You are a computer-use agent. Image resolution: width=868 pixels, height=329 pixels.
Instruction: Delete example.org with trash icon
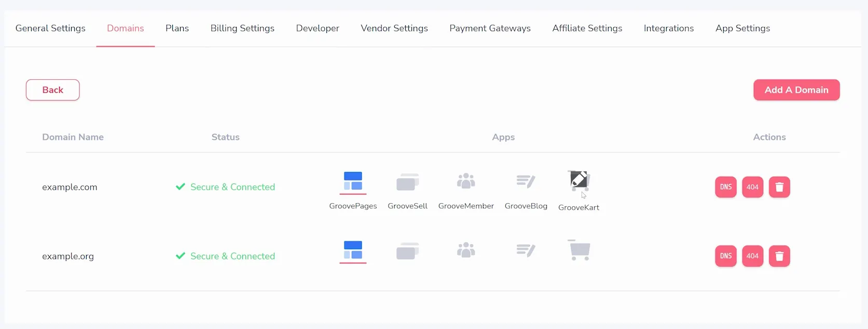[x=779, y=256]
